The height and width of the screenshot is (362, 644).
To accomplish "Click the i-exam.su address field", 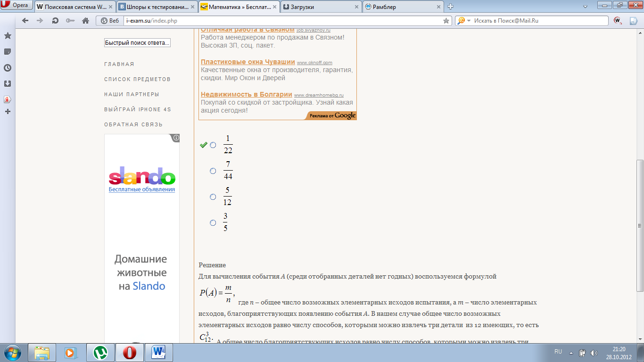I will 283,21.
